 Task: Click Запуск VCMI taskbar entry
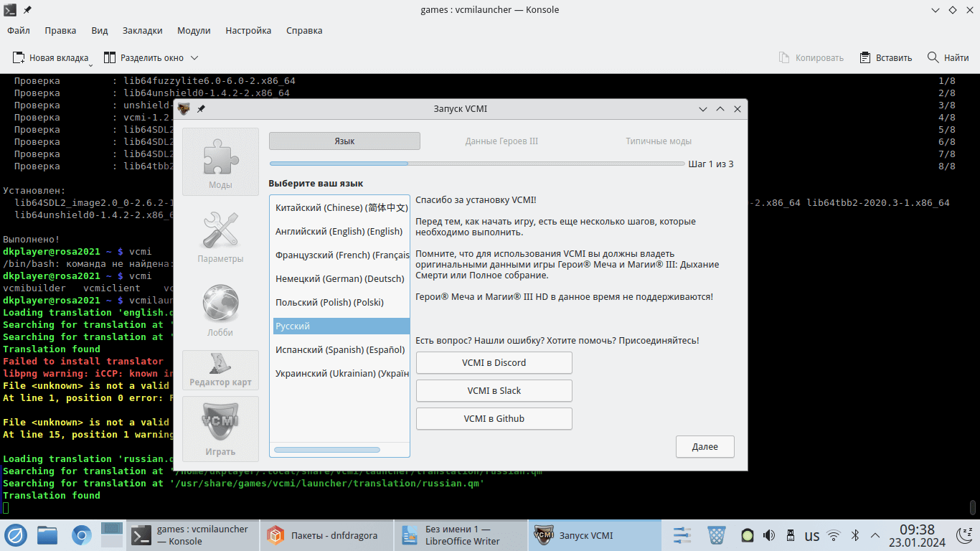595,535
